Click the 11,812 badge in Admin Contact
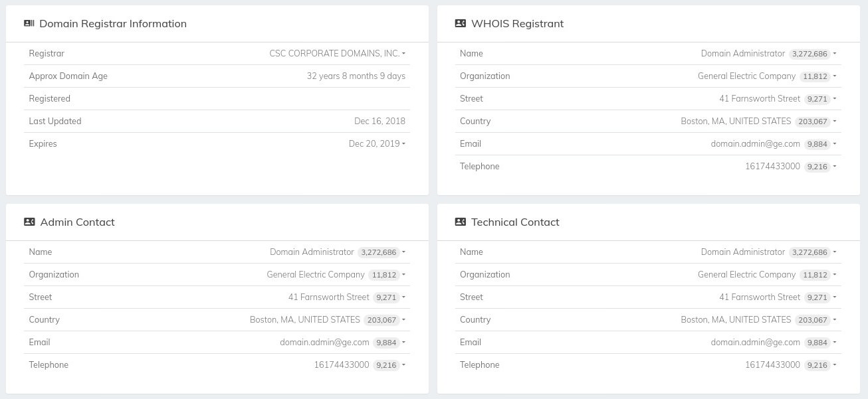Screen dimensions: 868x399 (x=384, y=275)
